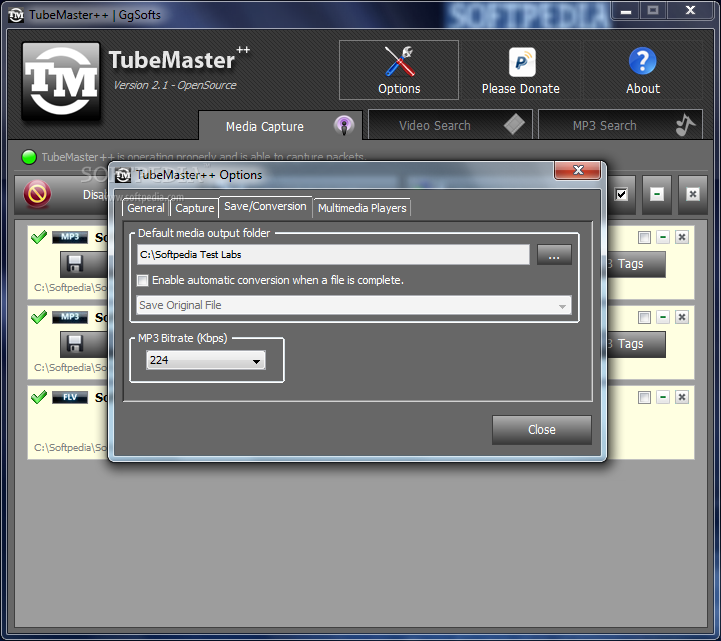721x641 pixels.
Task: Click the green status indicator light
Action: pyautogui.click(x=29, y=157)
